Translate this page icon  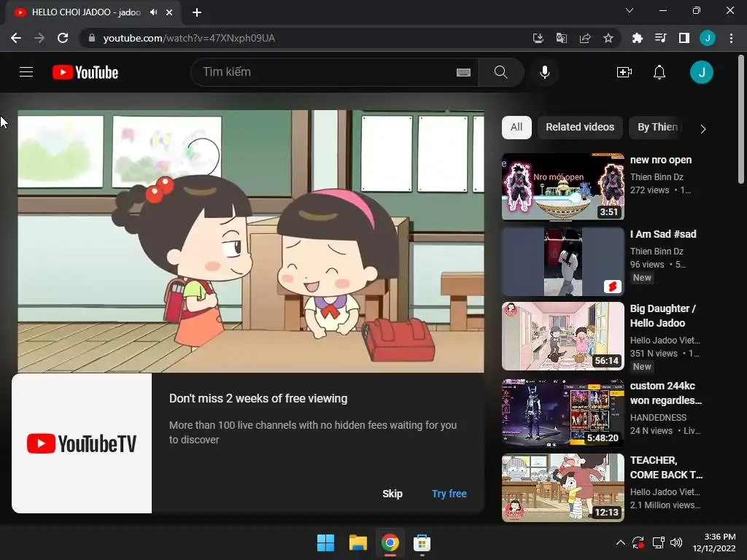[x=562, y=38]
